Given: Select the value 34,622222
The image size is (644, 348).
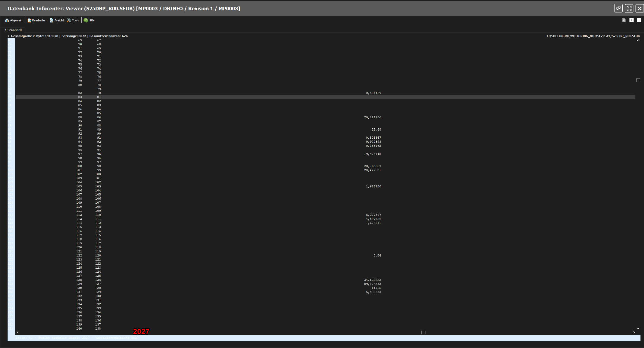Looking at the screenshot, I should point(372,280).
